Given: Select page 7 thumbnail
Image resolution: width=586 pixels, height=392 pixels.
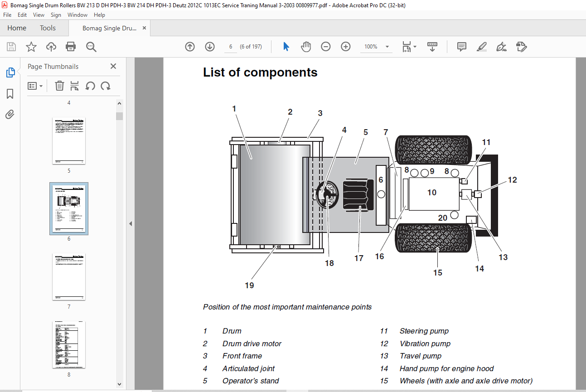Looking at the screenshot, I should pos(69,277).
